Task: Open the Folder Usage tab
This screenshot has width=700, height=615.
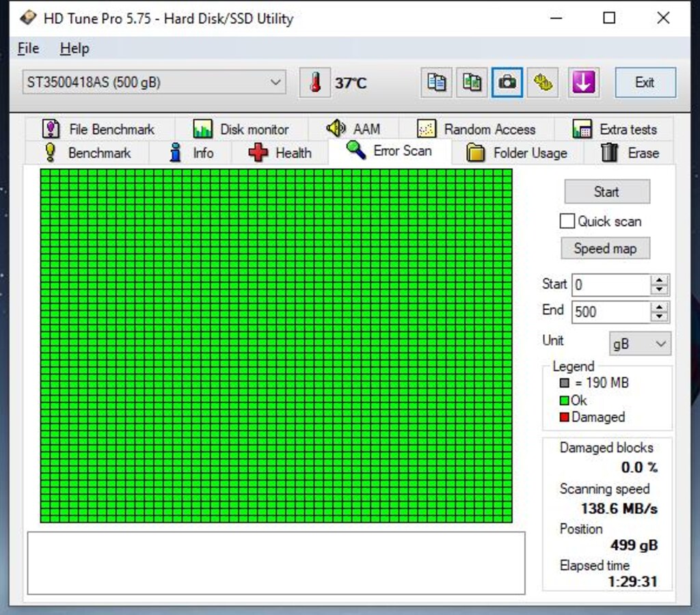Action: pos(517,153)
